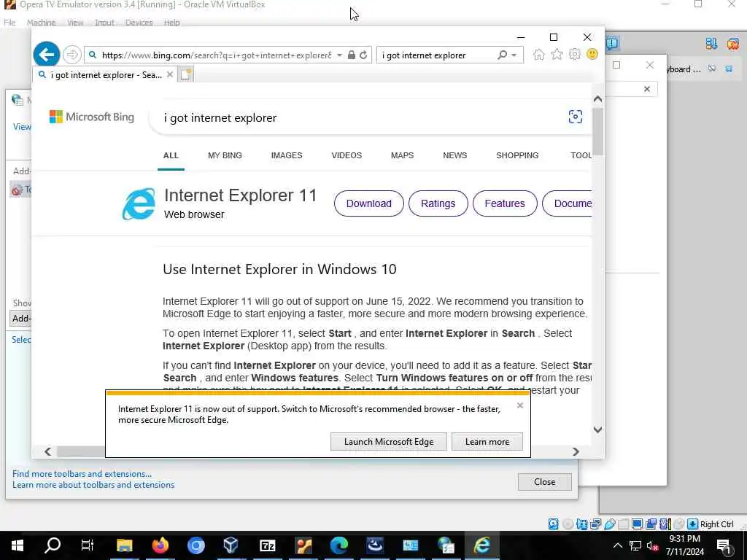Close the 'i got internet explorer' tab
This screenshot has width=747, height=560.
(169, 75)
